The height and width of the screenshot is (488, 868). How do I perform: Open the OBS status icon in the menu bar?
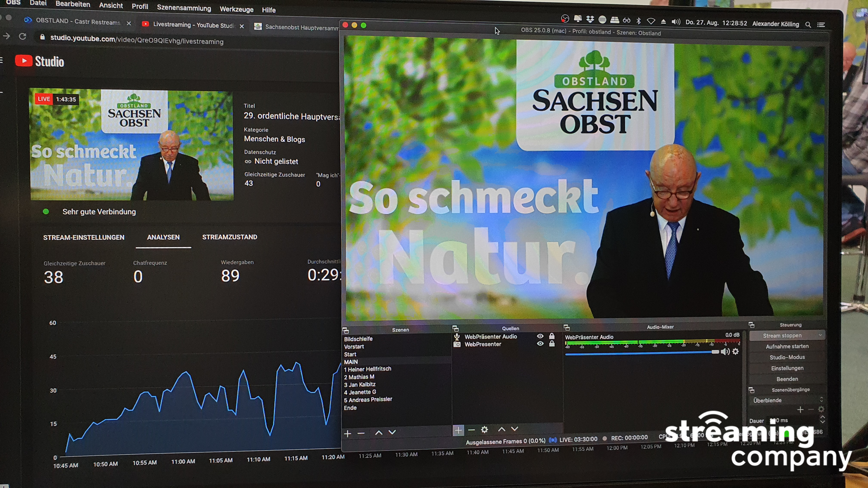pyautogui.click(x=565, y=19)
